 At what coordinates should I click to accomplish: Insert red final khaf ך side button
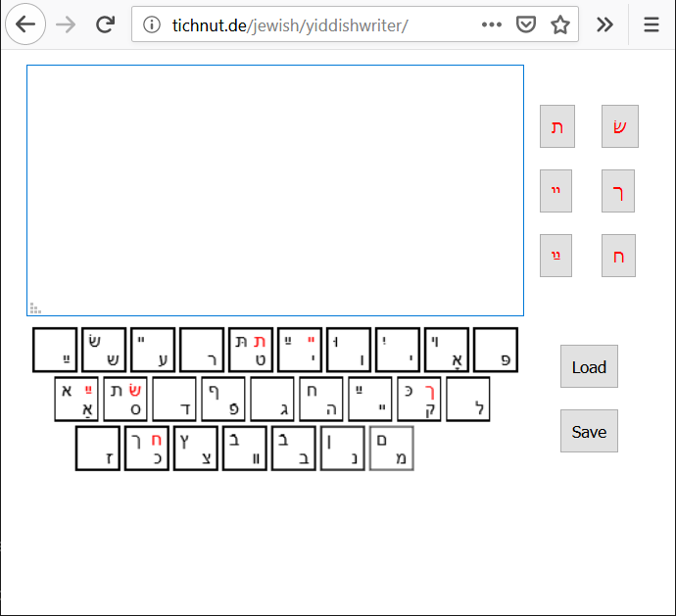pyautogui.click(x=618, y=191)
